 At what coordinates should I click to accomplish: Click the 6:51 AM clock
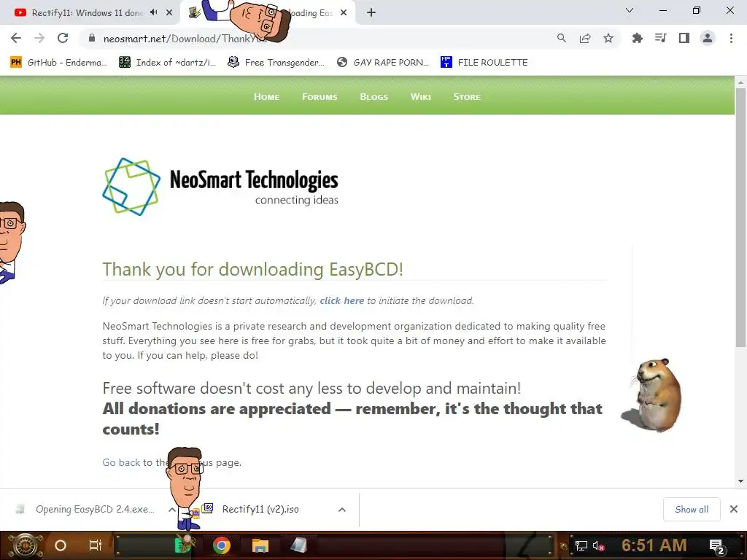(654, 545)
